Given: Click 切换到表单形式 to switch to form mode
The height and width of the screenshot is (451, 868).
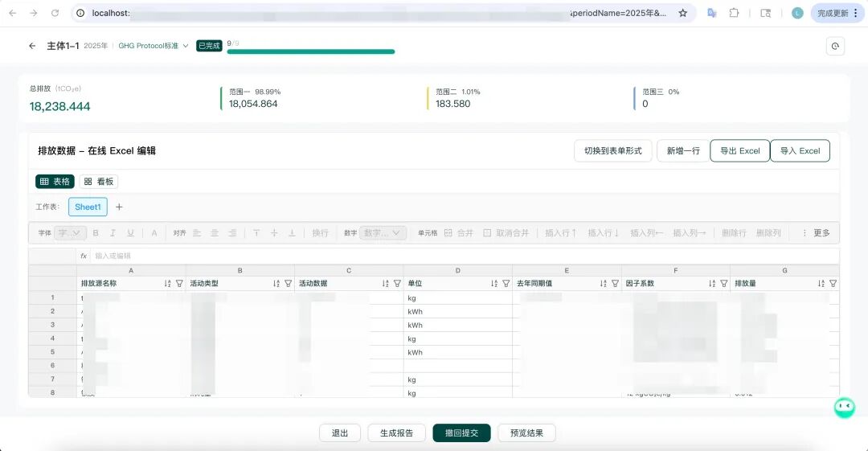Looking at the screenshot, I should pyautogui.click(x=612, y=151).
